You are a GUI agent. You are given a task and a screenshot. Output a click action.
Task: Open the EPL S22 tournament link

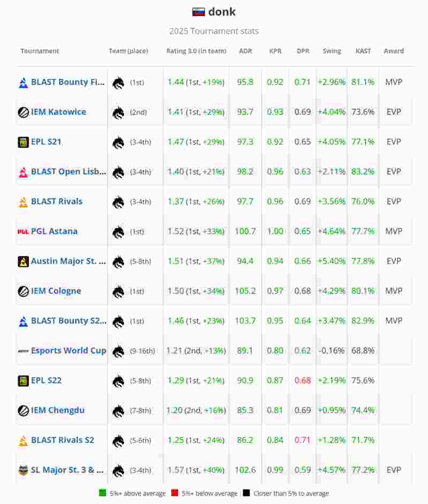pos(46,380)
